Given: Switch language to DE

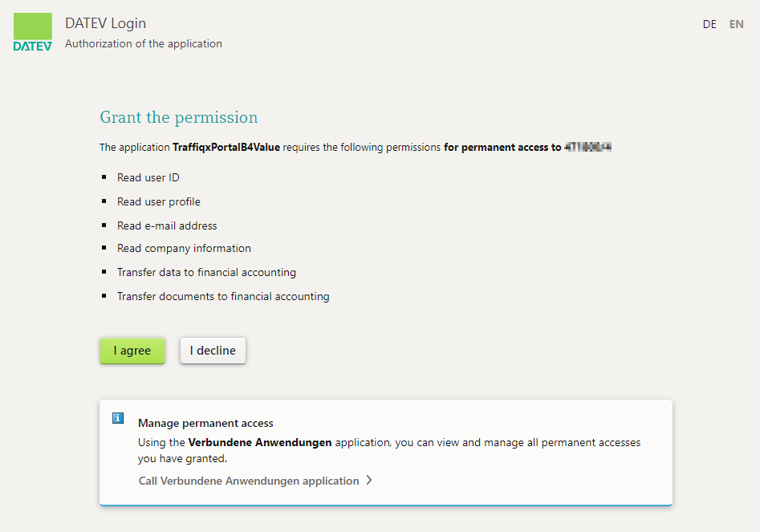Looking at the screenshot, I should pos(709,24).
